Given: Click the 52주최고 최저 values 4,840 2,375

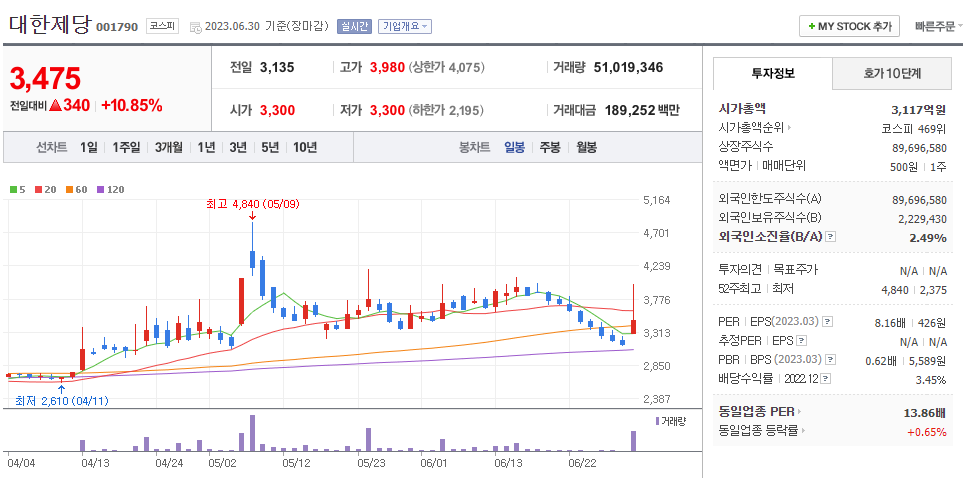Looking at the screenshot, I should tap(913, 290).
